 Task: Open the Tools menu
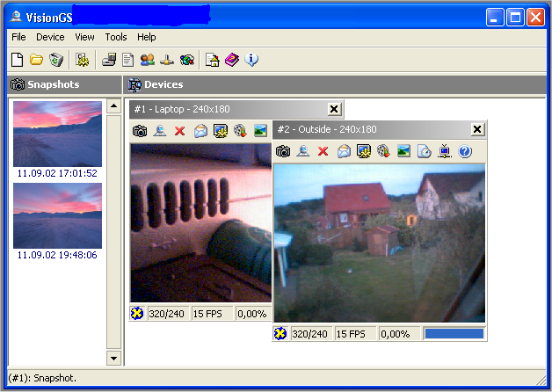click(116, 37)
